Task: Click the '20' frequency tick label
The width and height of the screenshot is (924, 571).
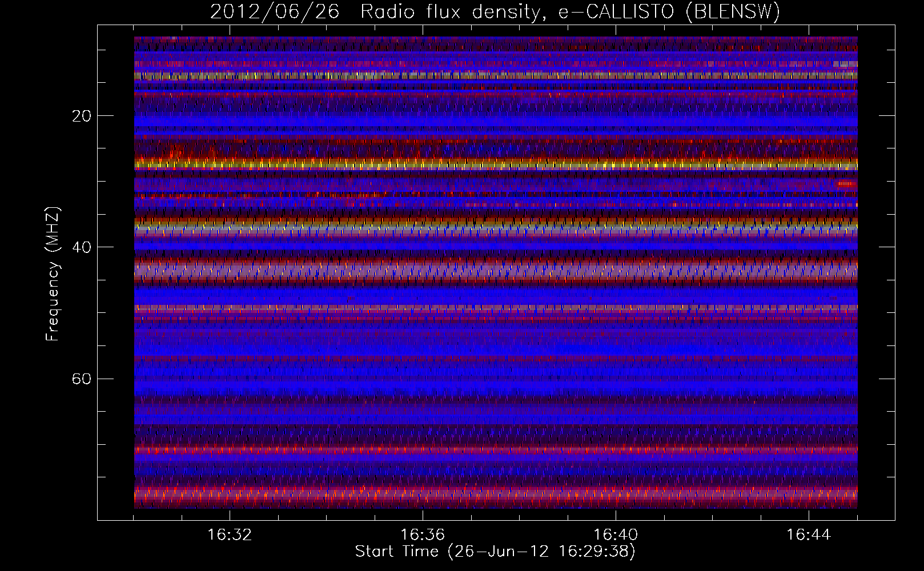Action: (x=81, y=116)
